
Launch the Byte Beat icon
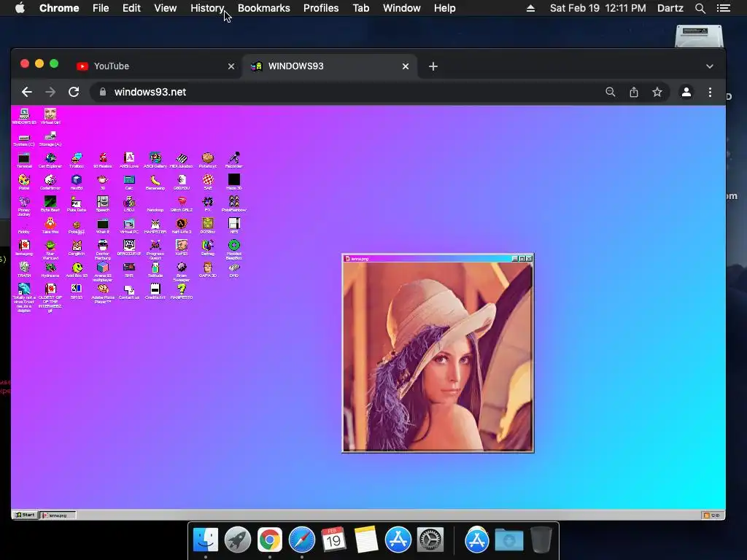[x=50, y=204]
